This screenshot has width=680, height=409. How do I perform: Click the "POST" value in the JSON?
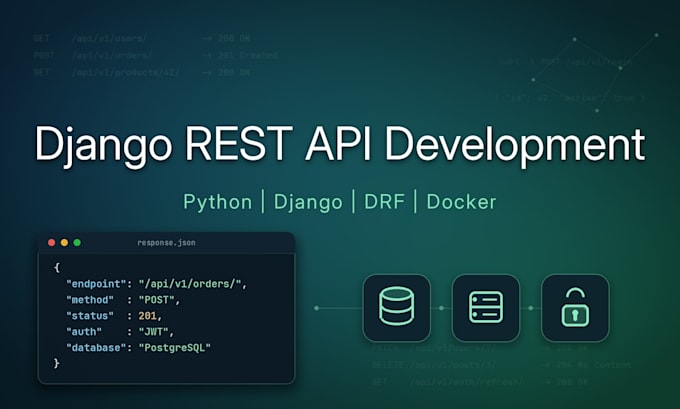pyautogui.click(x=157, y=300)
